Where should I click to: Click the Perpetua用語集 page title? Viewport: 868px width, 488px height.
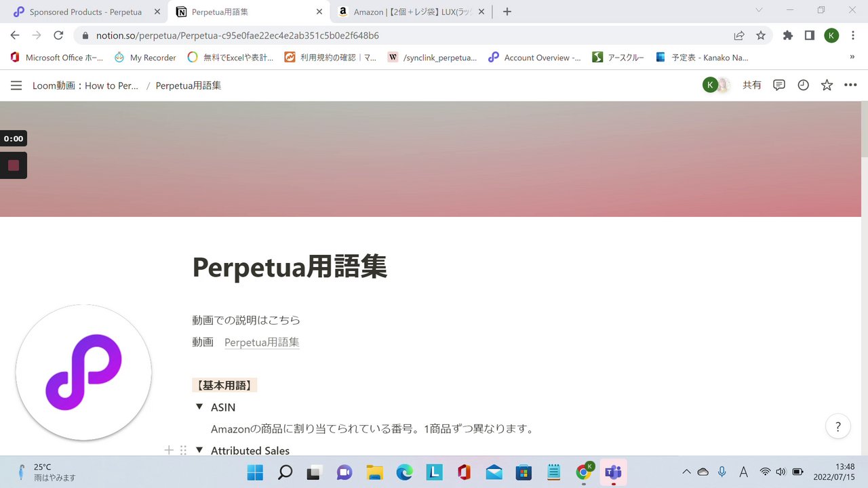click(x=290, y=266)
